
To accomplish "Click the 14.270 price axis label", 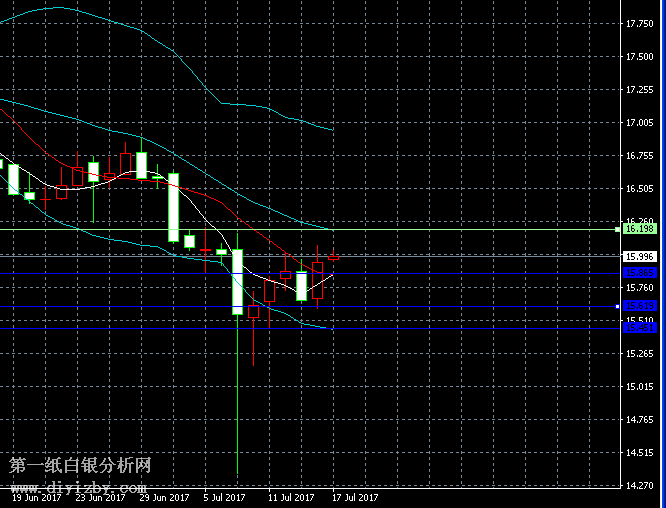I will click(639, 487).
